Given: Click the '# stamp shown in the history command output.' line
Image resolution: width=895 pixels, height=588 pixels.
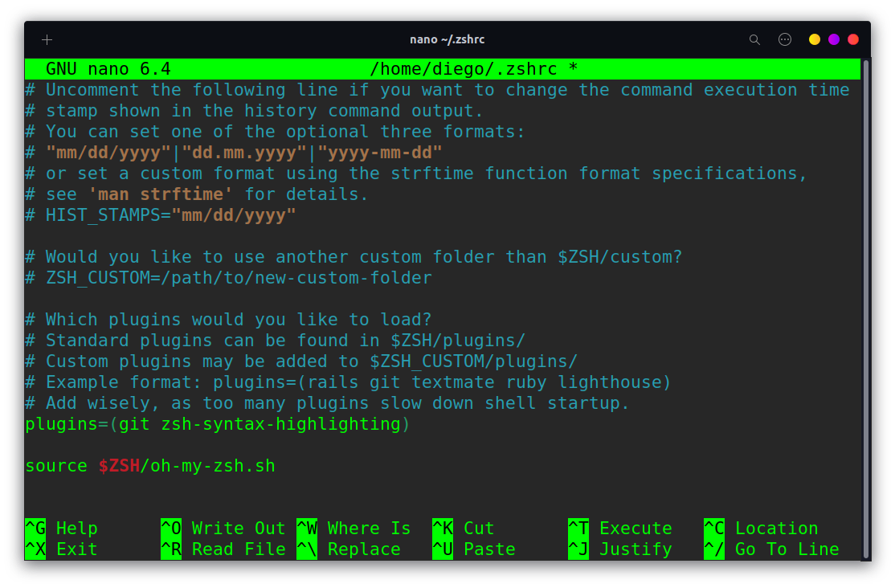Looking at the screenshot, I should click(254, 111).
